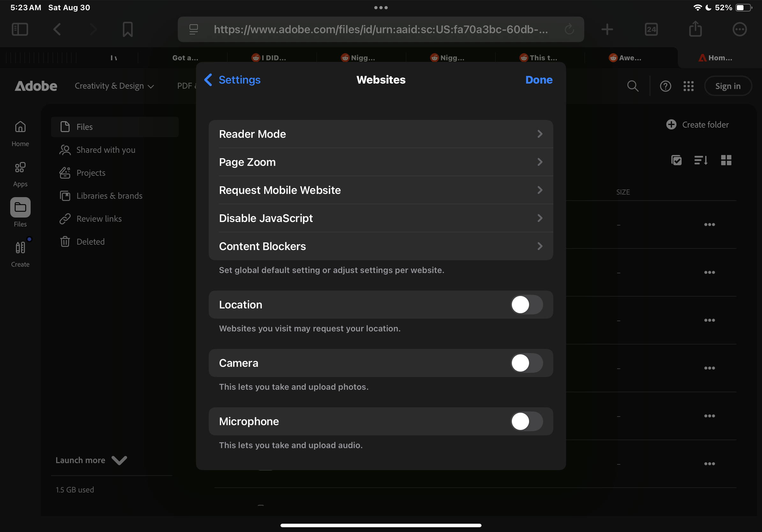Show tab overview with 24 tabs

tap(651, 29)
